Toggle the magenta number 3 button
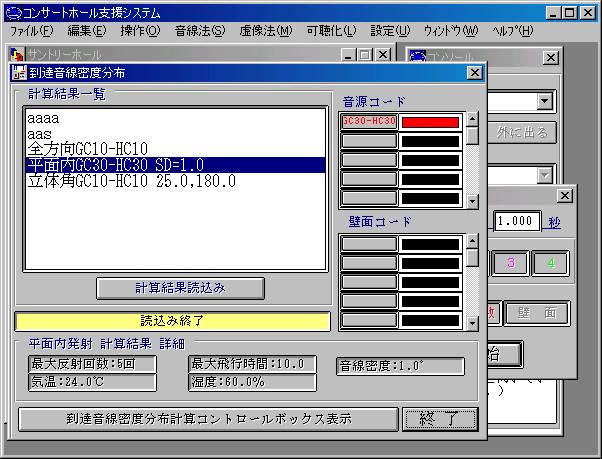The image size is (602, 459). pos(511,264)
